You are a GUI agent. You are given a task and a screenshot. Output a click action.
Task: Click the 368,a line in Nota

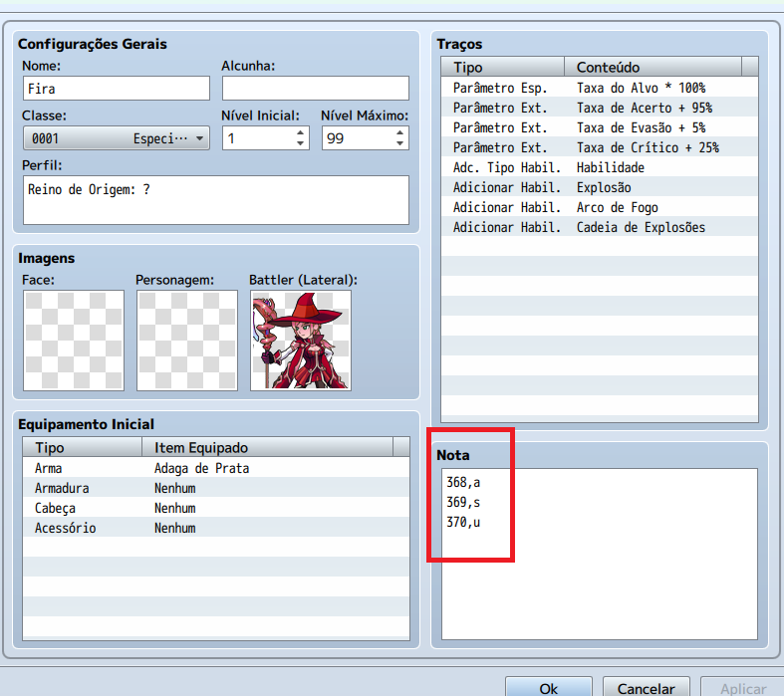[463, 482]
